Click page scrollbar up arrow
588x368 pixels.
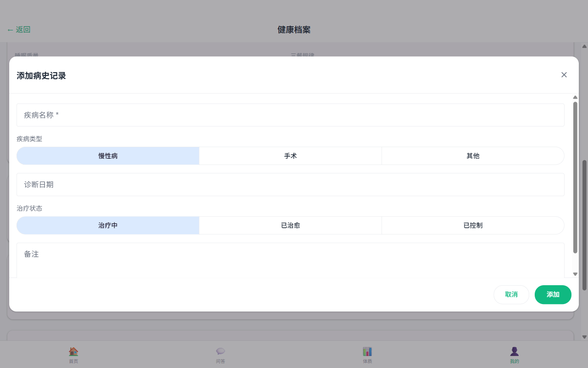coord(584,46)
